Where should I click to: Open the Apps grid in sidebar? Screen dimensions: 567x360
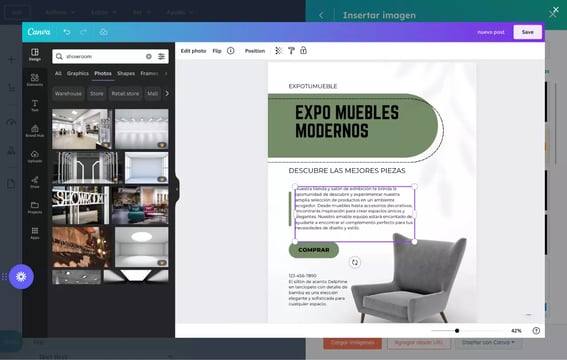pos(35,233)
